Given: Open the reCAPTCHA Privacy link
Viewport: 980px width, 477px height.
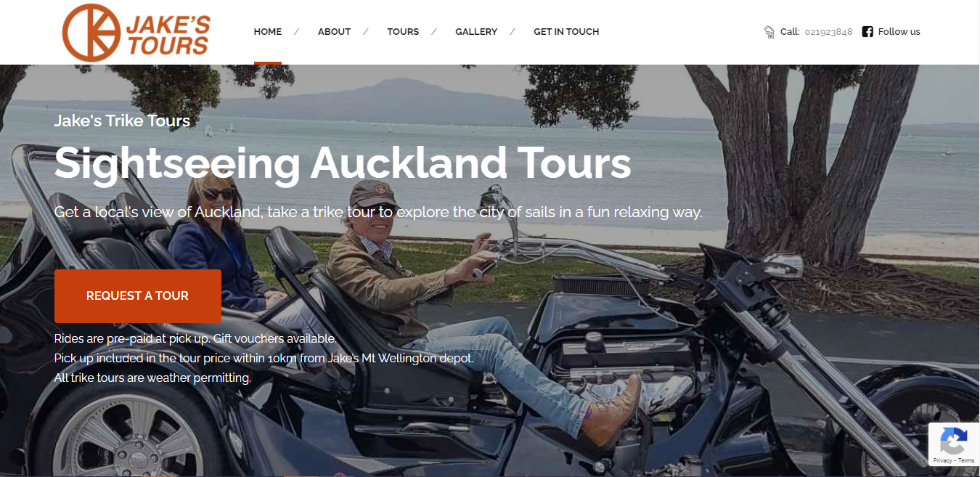Looking at the screenshot, I should (x=942, y=460).
